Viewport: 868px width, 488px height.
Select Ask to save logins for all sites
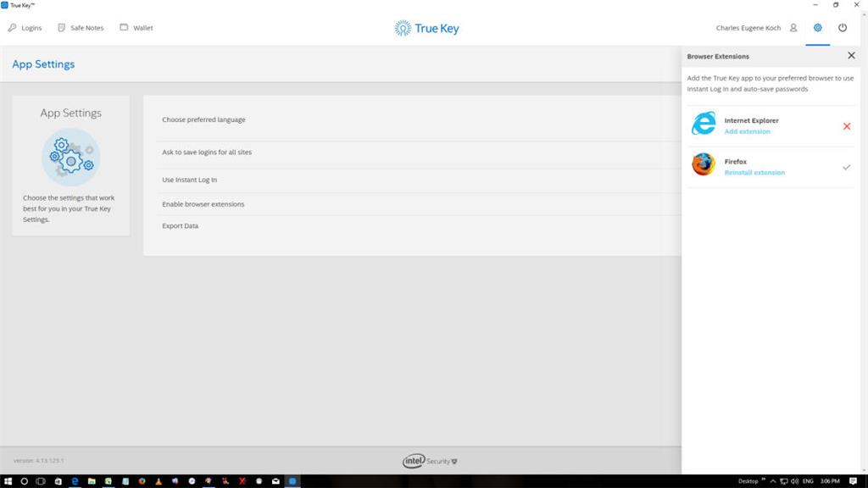[x=207, y=152]
